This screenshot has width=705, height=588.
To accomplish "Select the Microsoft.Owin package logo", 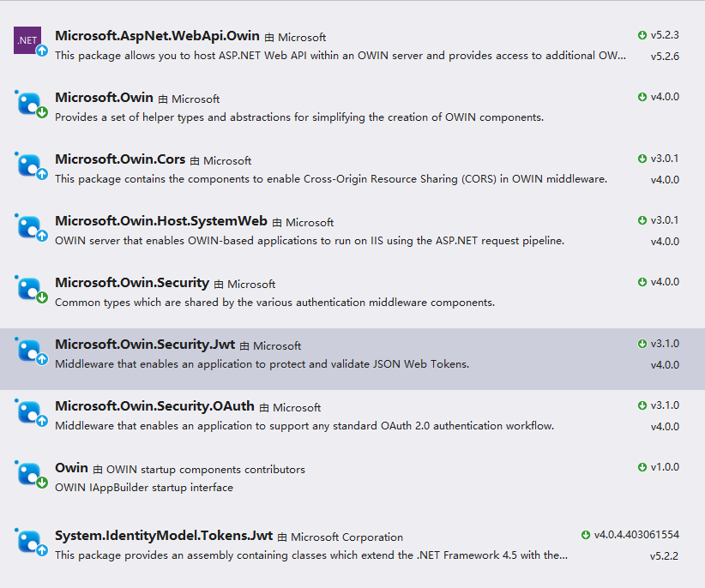I will point(27,103).
